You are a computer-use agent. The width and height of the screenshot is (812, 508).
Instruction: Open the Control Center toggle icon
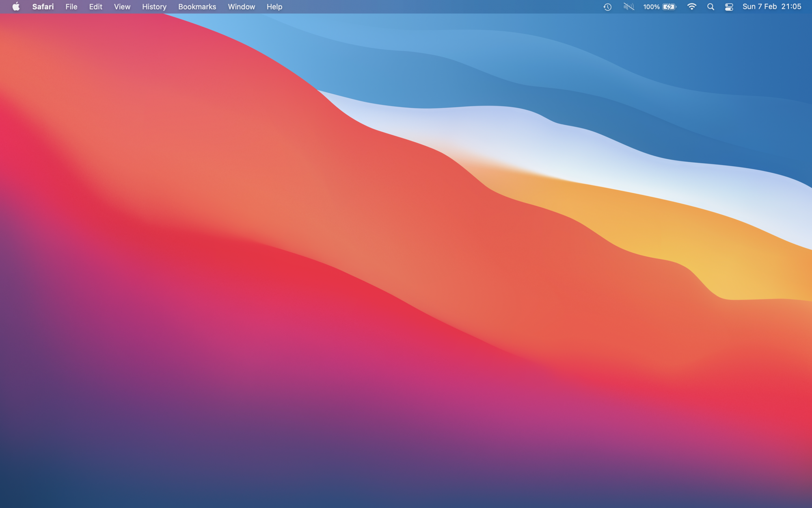point(729,7)
